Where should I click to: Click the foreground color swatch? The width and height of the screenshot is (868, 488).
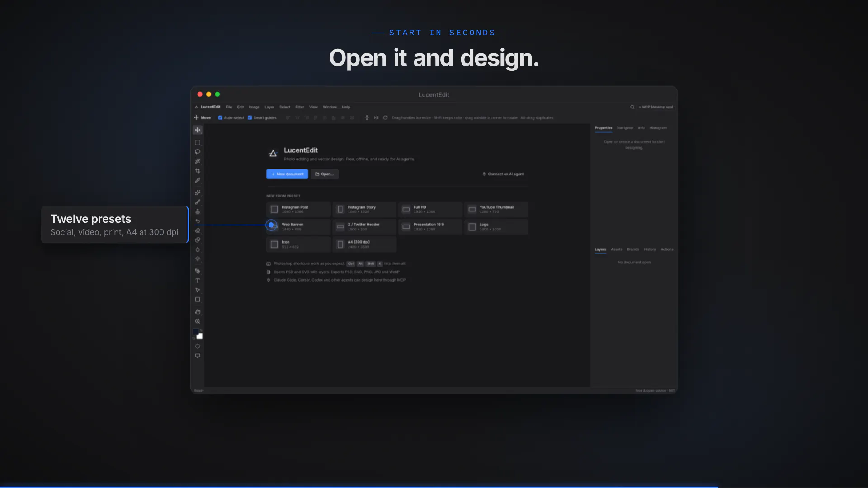[x=196, y=332]
